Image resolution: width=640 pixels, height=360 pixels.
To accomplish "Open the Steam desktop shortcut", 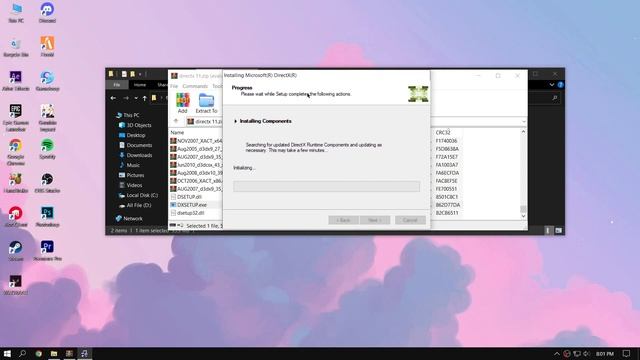I will click(16, 250).
